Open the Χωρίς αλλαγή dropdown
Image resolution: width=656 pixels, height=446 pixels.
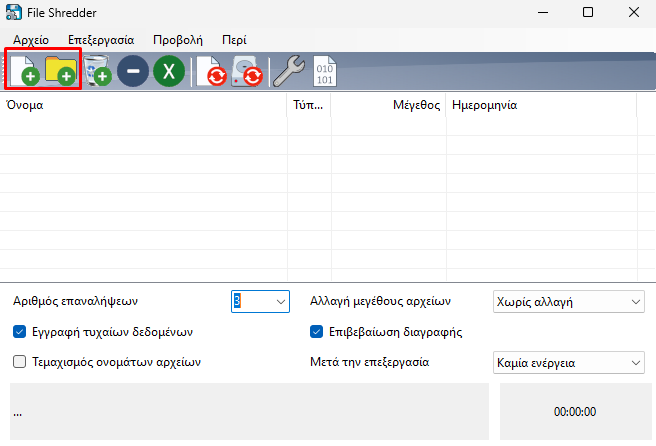(x=569, y=302)
